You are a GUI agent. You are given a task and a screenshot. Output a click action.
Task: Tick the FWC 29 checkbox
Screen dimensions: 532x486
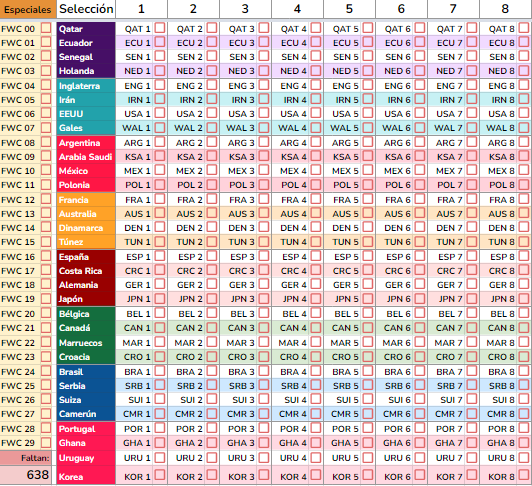pos(46,442)
